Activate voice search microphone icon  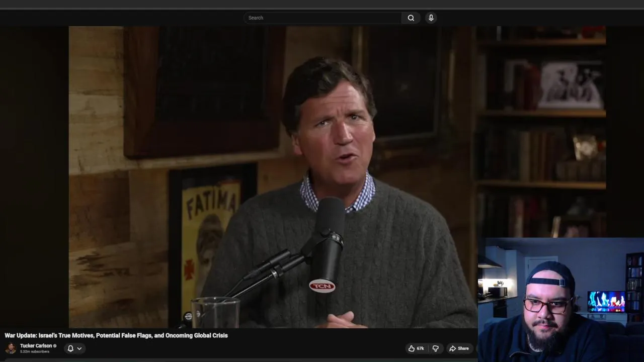tap(431, 18)
